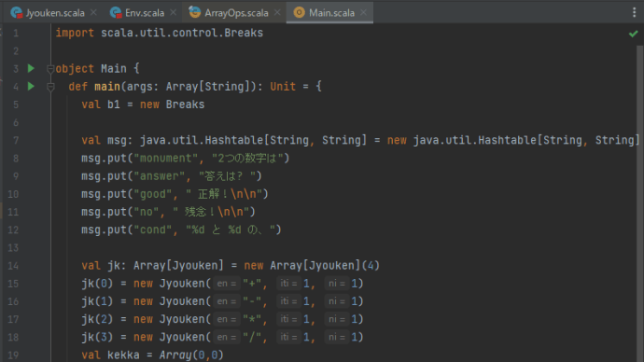Open the editor tabs more options menu

click(634, 13)
